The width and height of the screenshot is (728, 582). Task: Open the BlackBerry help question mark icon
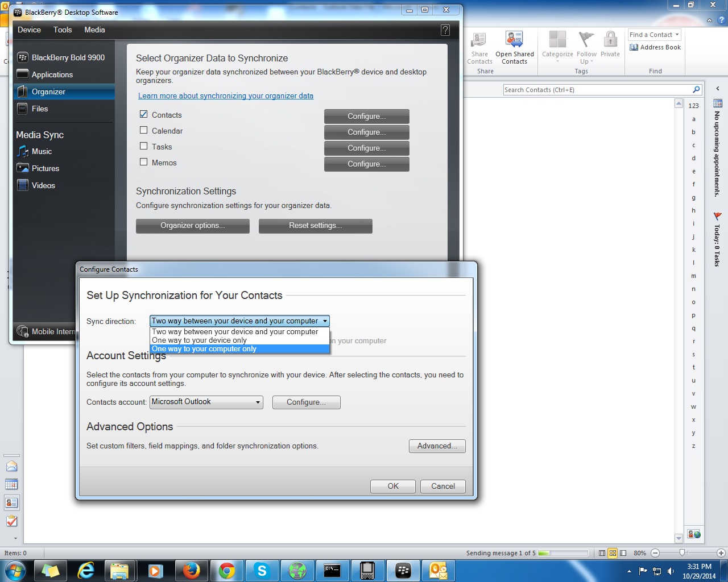click(x=445, y=30)
